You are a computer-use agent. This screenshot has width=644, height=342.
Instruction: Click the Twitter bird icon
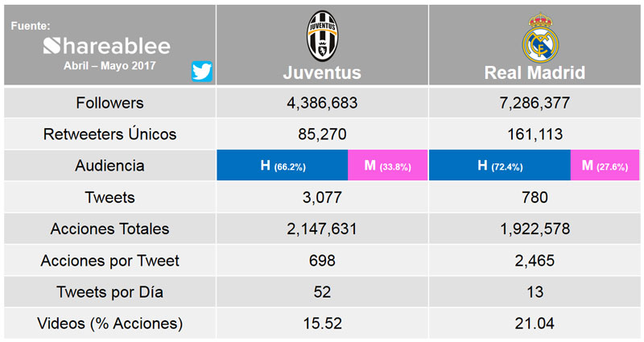tap(202, 72)
